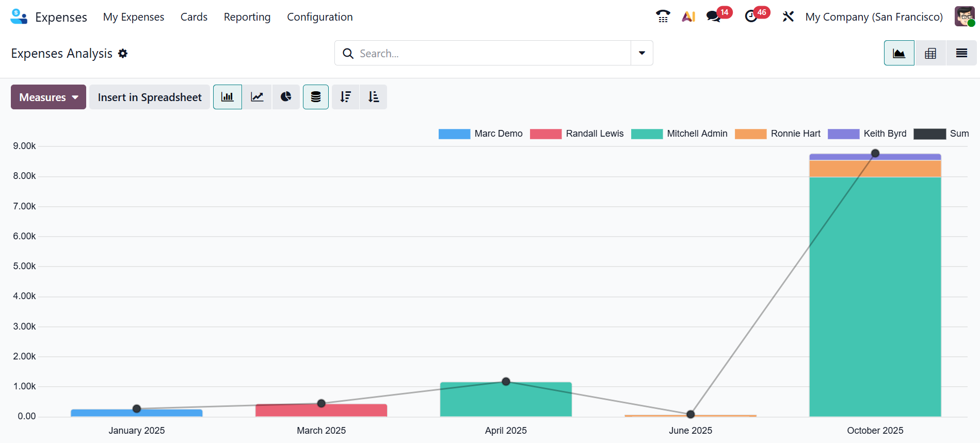Open chat messages with 14 unread

(714, 17)
